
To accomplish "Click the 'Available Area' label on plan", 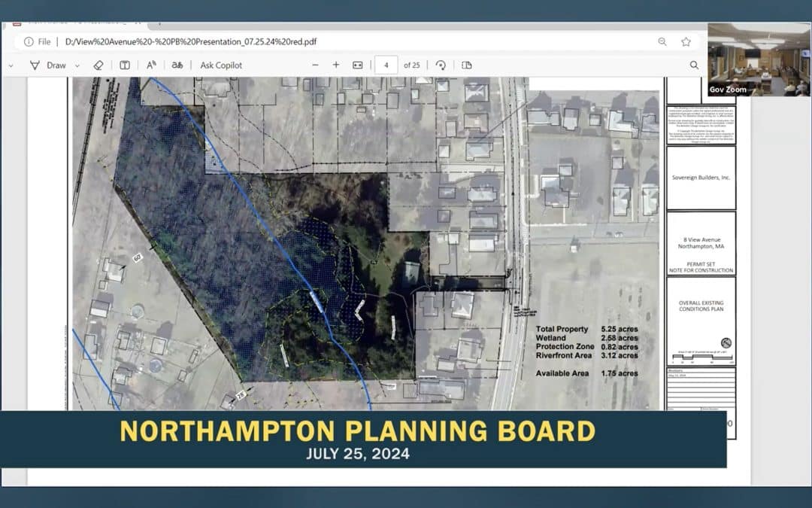I will 562,373.
